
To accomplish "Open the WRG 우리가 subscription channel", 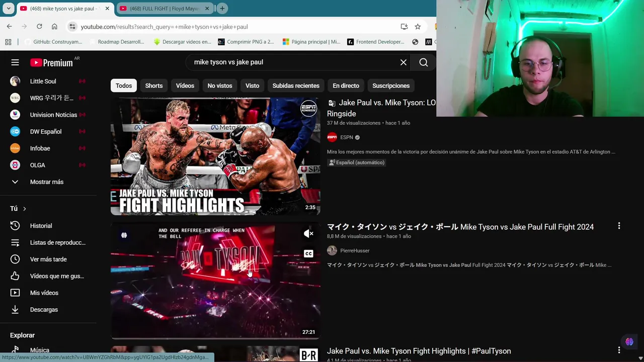I will click(x=48, y=98).
